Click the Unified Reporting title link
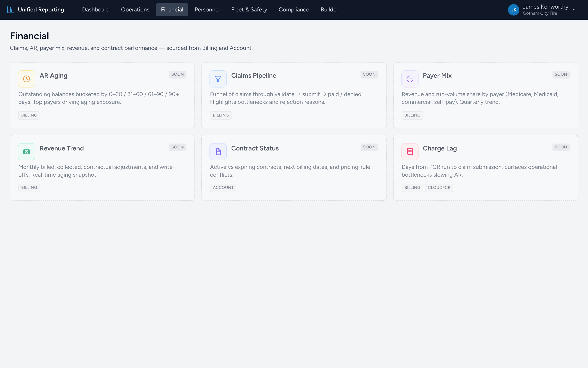588x368 pixels. [x=41, y=10]
